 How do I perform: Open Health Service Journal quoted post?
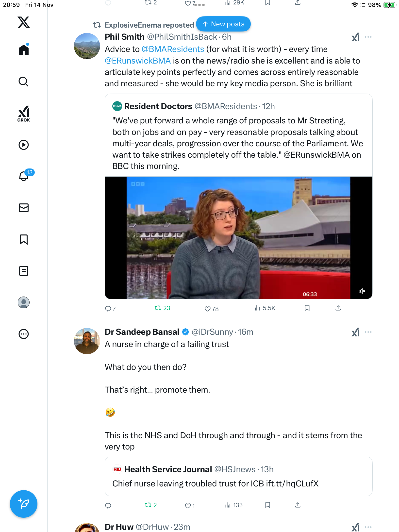point(238,477)
